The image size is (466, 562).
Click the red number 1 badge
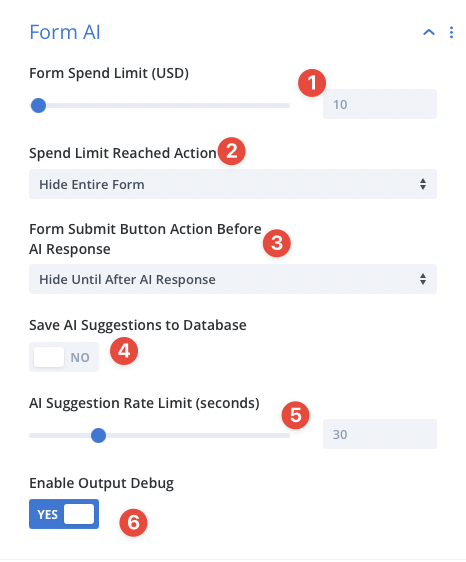click(312, 83)
